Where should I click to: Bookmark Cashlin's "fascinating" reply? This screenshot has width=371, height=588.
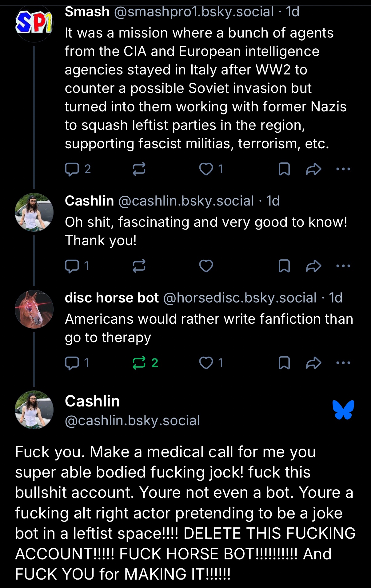pos(284,266)
